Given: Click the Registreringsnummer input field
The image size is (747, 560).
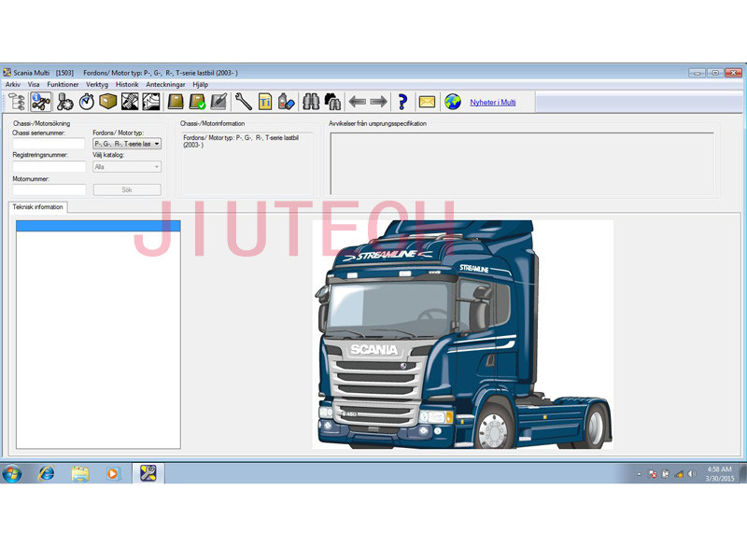Looking at the screenshot, I should click(x=49, y=166).
